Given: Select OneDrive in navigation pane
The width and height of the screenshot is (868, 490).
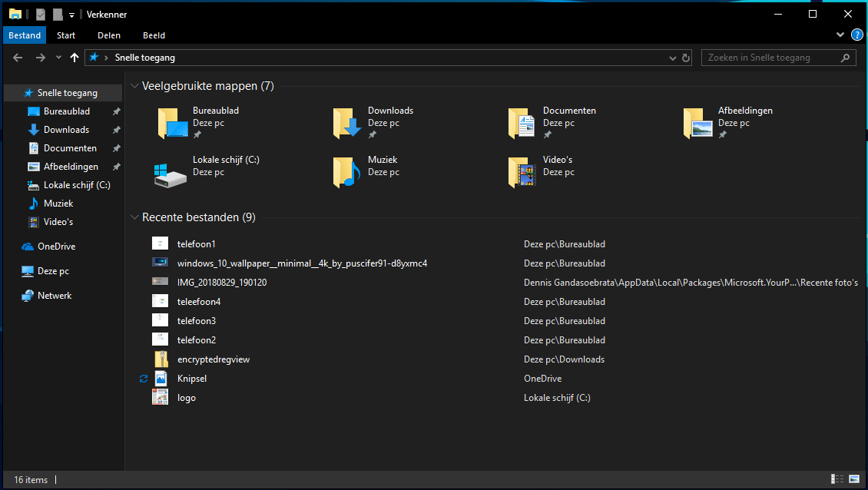Looking at the screenshot, I should pyautogui.click(x=57, y=247).
